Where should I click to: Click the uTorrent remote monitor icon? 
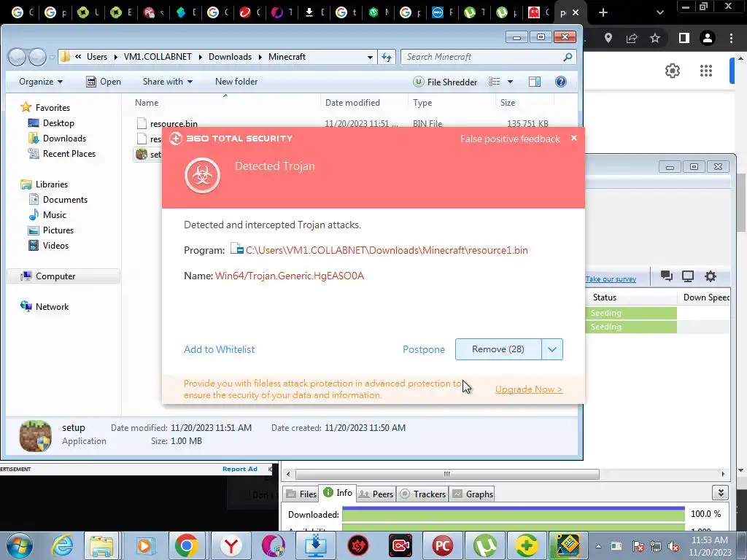point(688,276)
